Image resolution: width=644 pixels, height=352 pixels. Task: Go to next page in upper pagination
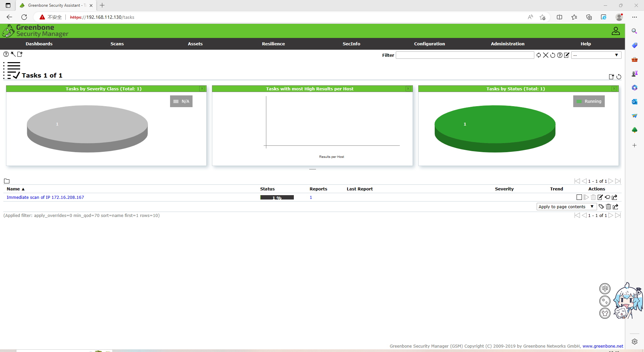tap(611, 181)
